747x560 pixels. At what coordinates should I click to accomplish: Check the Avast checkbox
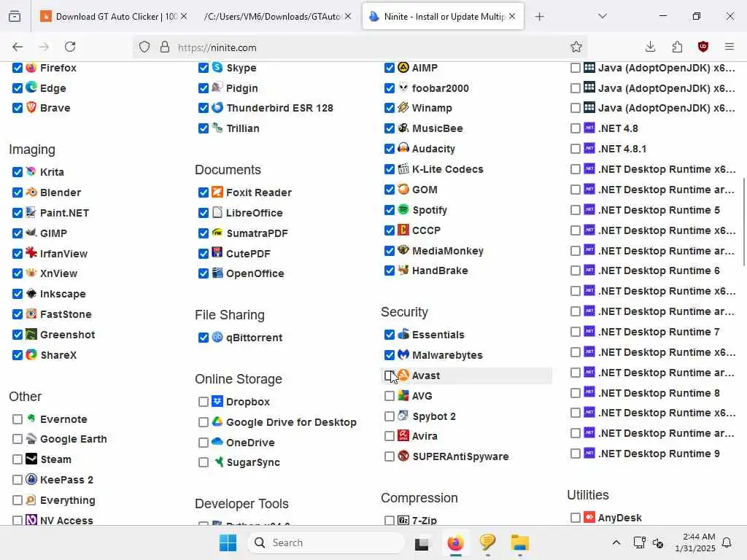tap(390, 376)
